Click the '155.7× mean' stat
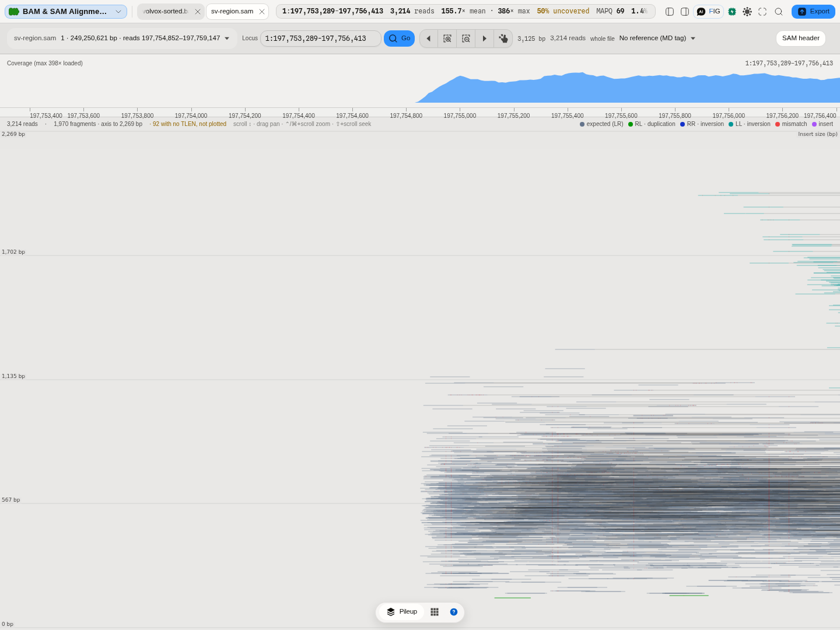840x630 pixels. [x=463, y=12]
